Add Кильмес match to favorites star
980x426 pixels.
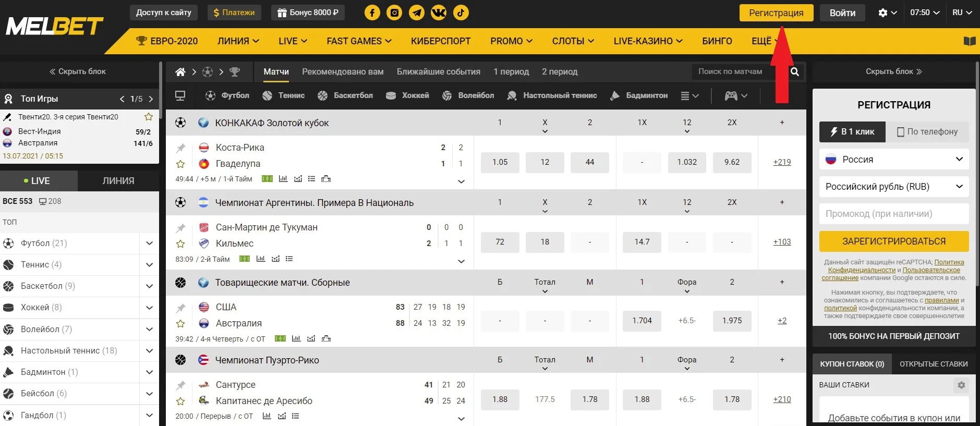click(x=180, y=244)
